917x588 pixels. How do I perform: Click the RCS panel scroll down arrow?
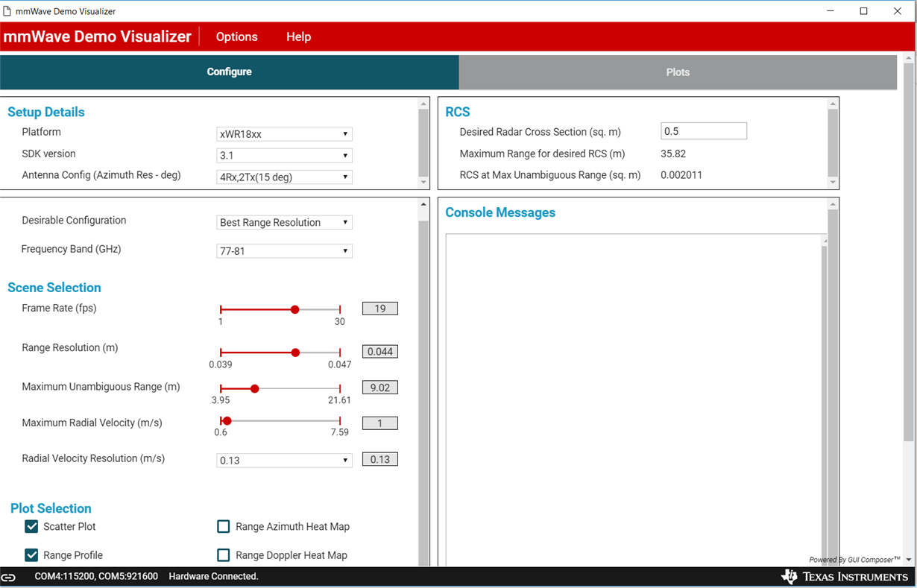833,183
